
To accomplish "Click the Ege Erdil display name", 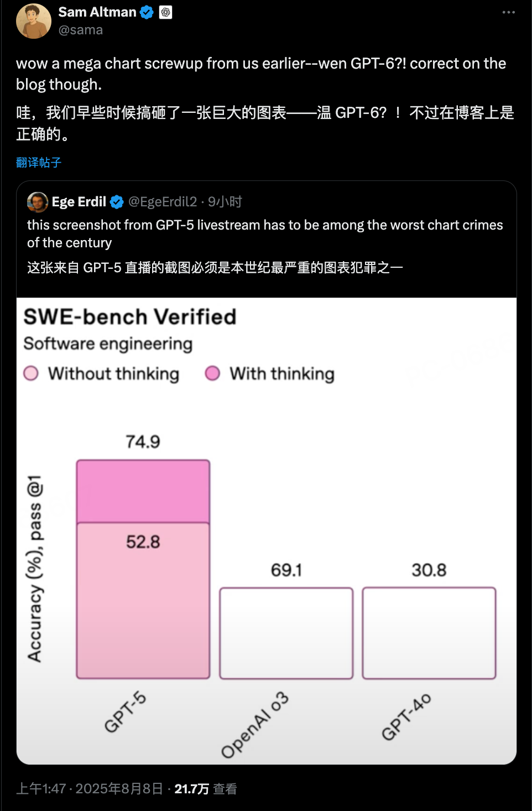I will (x=79, y=202).
